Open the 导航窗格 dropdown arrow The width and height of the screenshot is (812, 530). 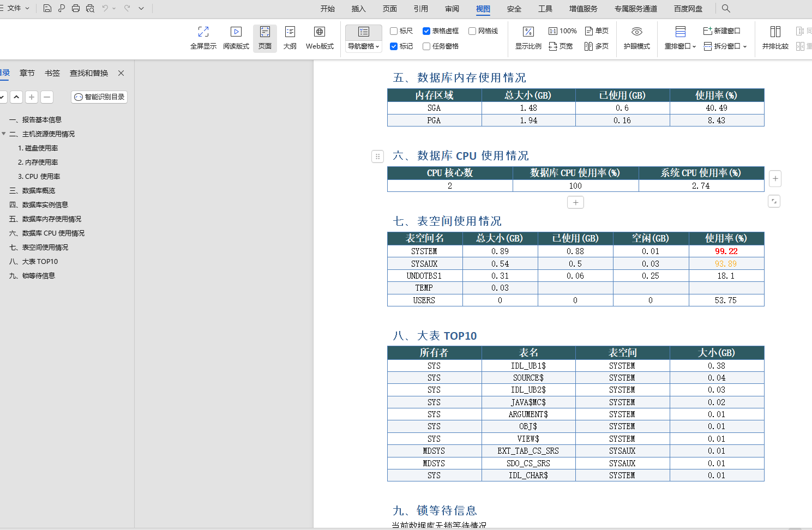[377, 47]
